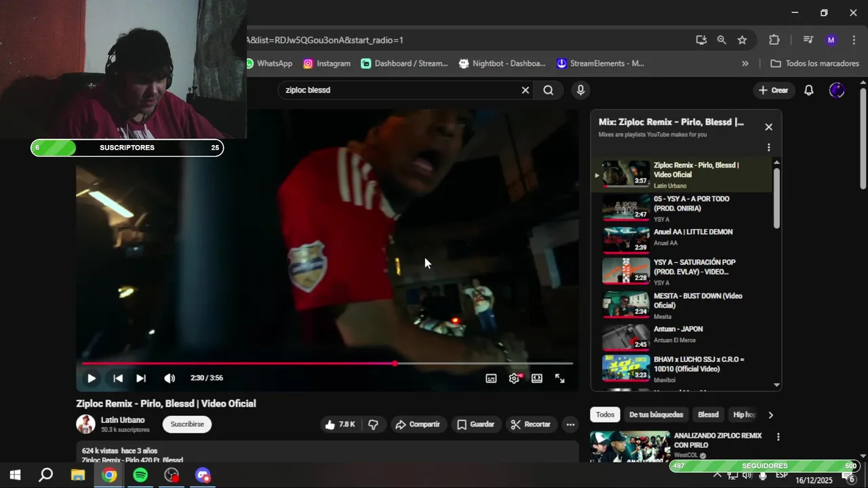Open more actions menu beside Recortar

(570, 424)
